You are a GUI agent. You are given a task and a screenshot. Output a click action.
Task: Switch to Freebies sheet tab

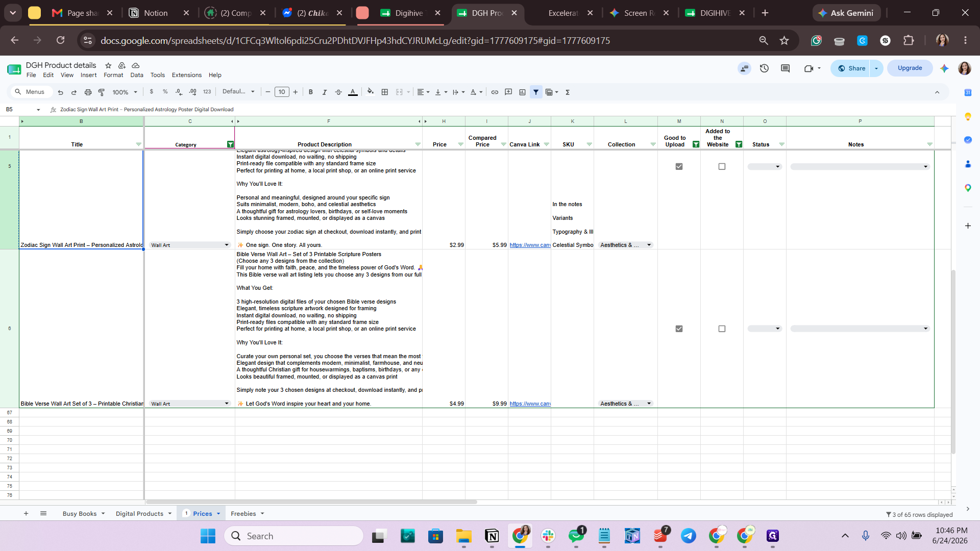(x=243, y=514)
